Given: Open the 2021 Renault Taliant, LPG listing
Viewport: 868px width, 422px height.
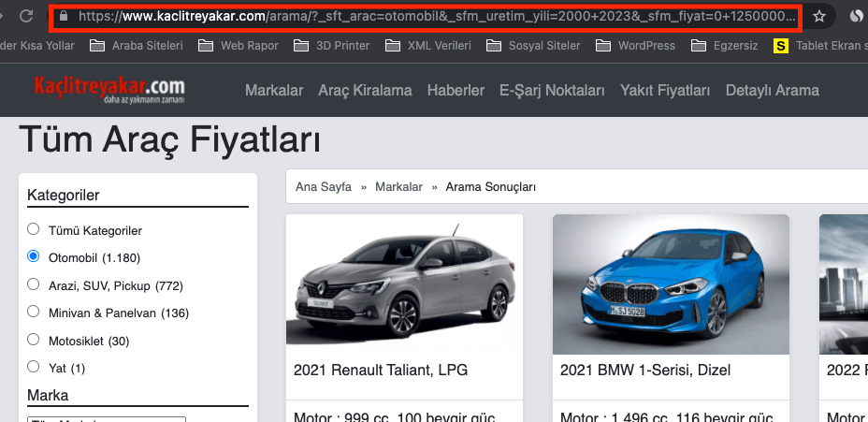Looking at the screenshot, I should pos(380,371).
